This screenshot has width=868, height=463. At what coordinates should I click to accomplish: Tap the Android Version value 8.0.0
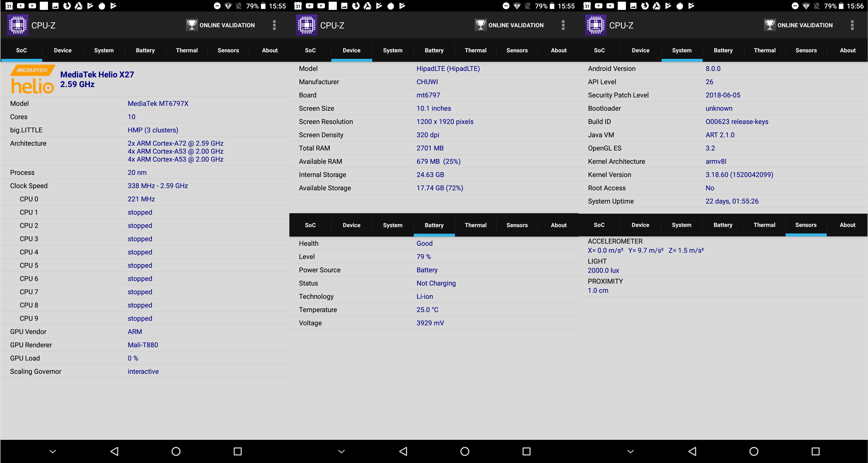tap(713, 68)
